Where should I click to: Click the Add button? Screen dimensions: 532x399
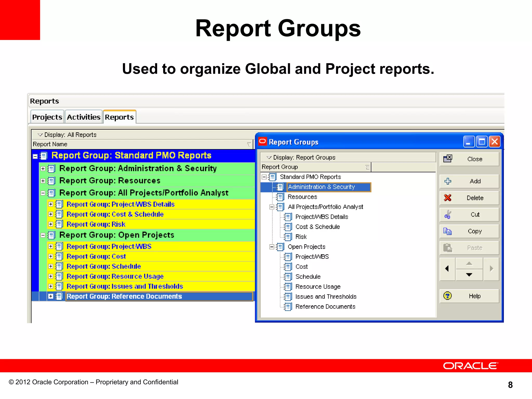[x=469, y=181]
